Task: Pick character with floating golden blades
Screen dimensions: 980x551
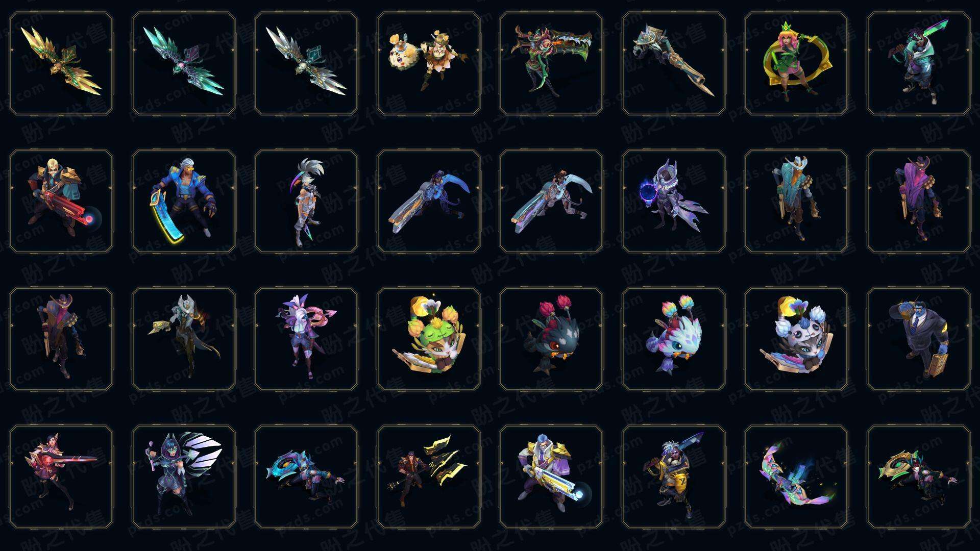Action: pyautogui.click(x=429, y=477)
